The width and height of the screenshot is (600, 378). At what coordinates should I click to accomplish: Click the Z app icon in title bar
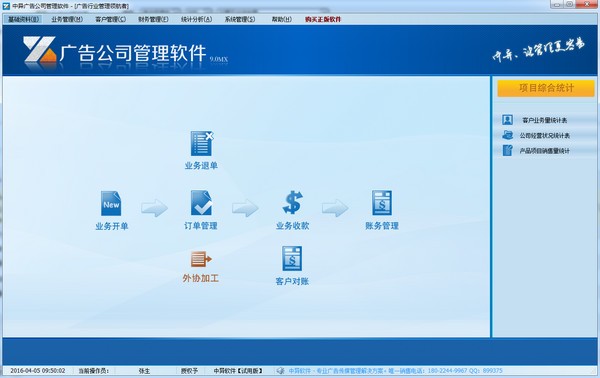[x=6, y=6]
